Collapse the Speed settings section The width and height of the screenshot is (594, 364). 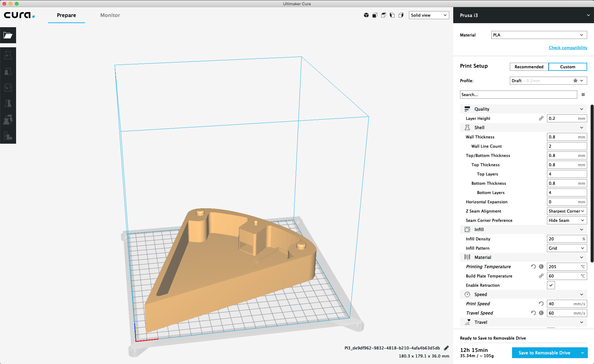pyautogui.click(x=523, y=294)
